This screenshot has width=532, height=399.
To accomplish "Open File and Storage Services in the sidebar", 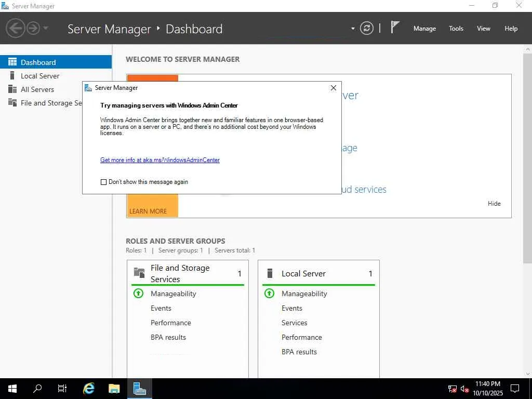I will pyautogui.click(x=41, y=103).
